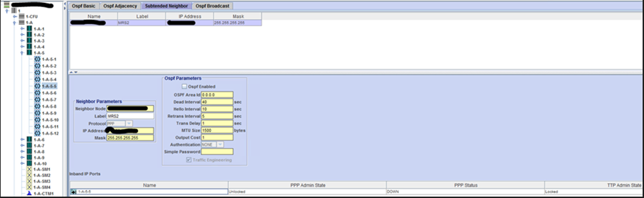Click card icon of 1-A-3
The image size is (644, 198).
coord(29,41)
